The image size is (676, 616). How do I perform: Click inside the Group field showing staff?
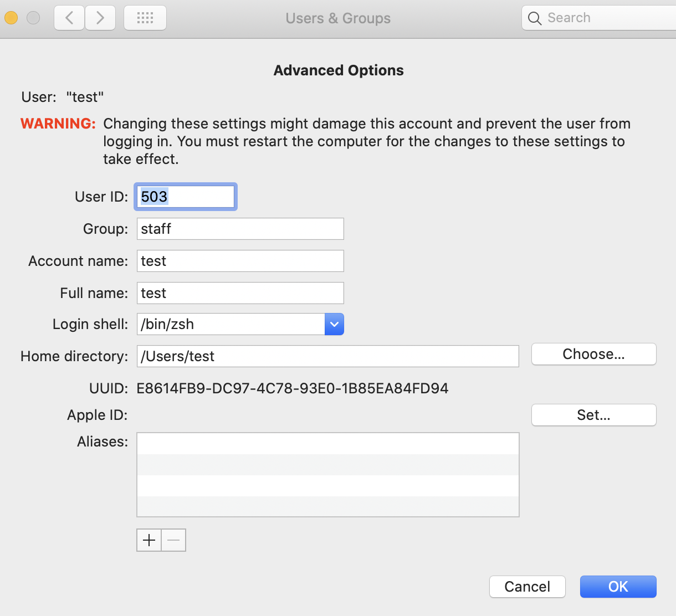click(240, 229)
